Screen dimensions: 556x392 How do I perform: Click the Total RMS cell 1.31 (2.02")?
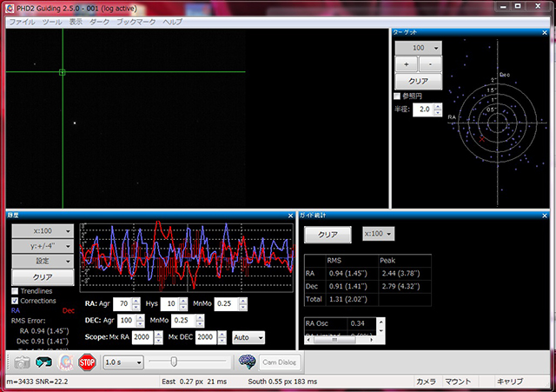coord(351,299)
